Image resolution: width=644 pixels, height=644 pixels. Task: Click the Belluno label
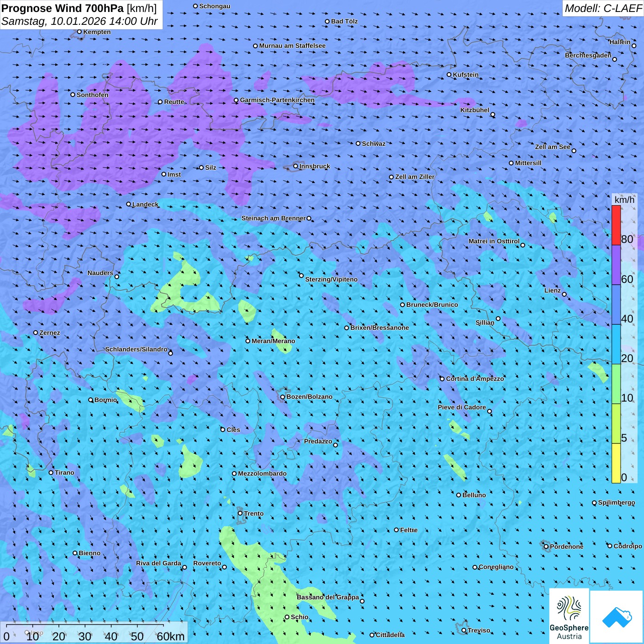pos(474,495)
